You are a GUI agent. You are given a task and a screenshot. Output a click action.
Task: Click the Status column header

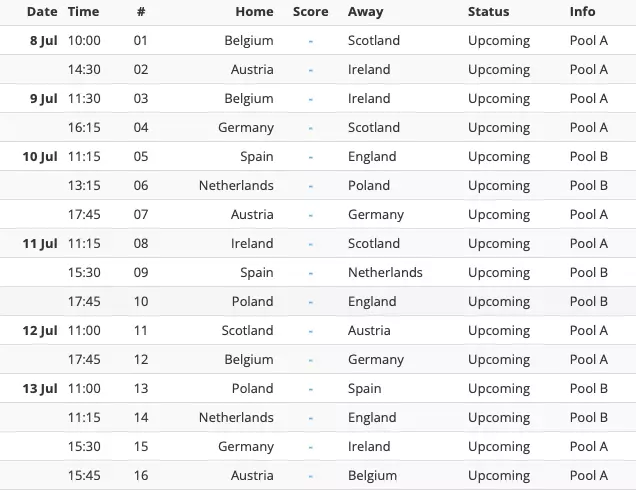[x=488, y=12]
